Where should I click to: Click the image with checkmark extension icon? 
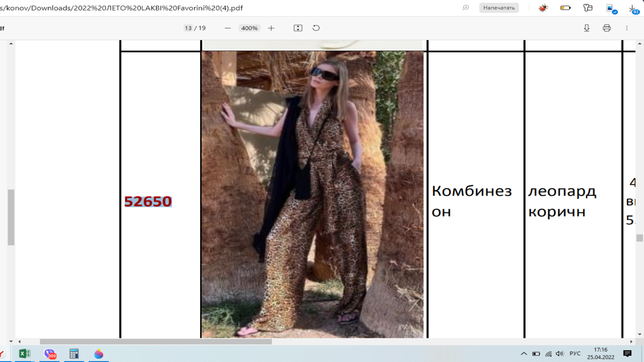[x=611, y=8]
